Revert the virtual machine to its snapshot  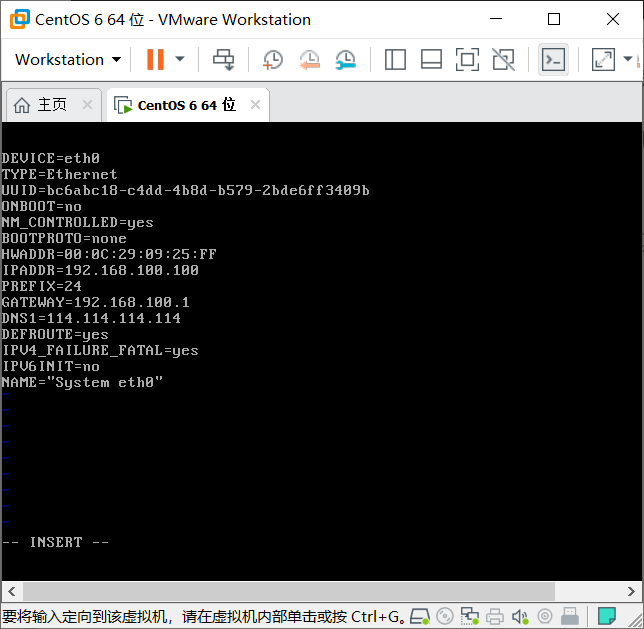click(309, 60)
